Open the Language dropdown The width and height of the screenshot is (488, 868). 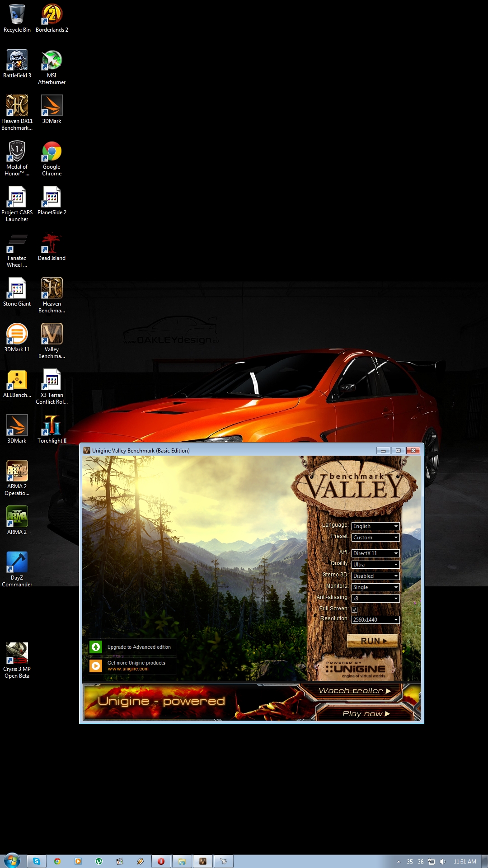pyautogui.click(x=375, y=526)
